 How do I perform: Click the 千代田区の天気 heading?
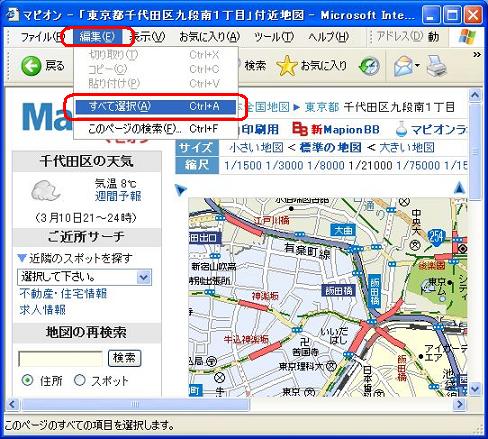pyautogui.click(x=87, y=161)
